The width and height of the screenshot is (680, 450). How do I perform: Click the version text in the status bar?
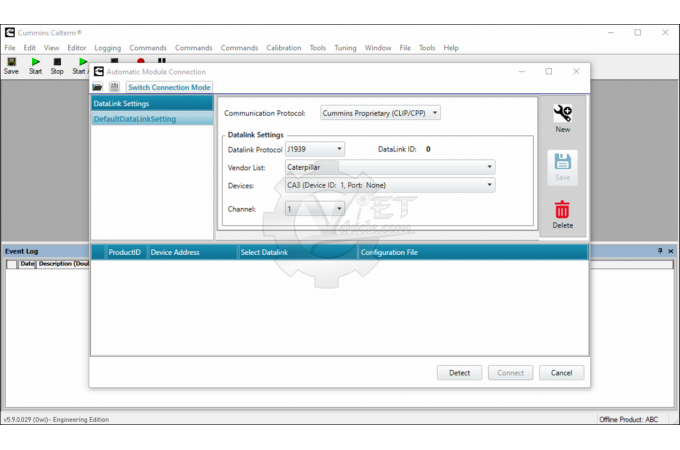point(56,420)
